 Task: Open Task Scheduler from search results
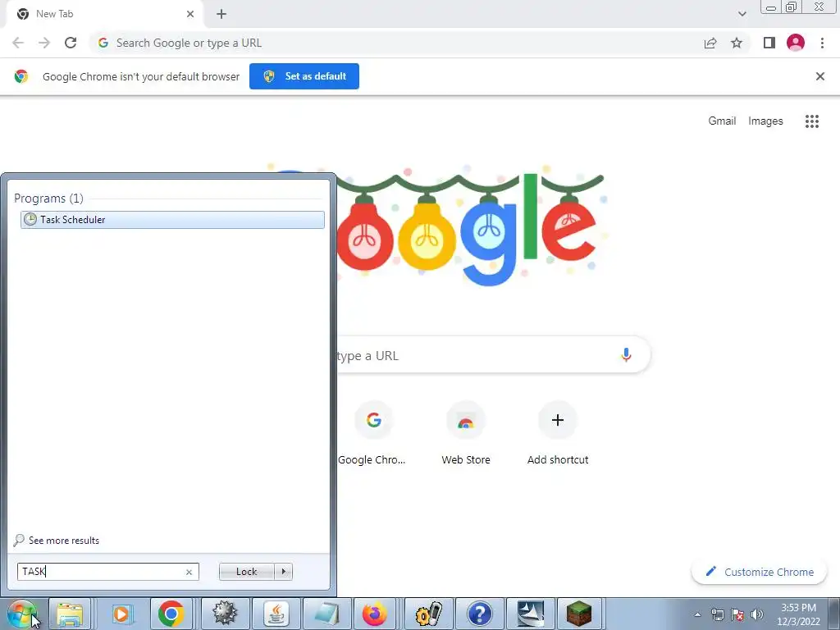[172, 220]
